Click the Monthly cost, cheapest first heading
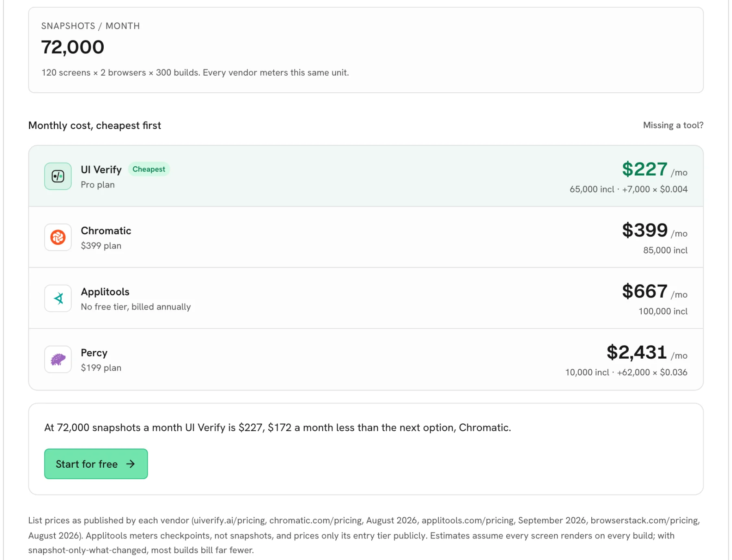732x560 pixels. [x=95, y=125]
